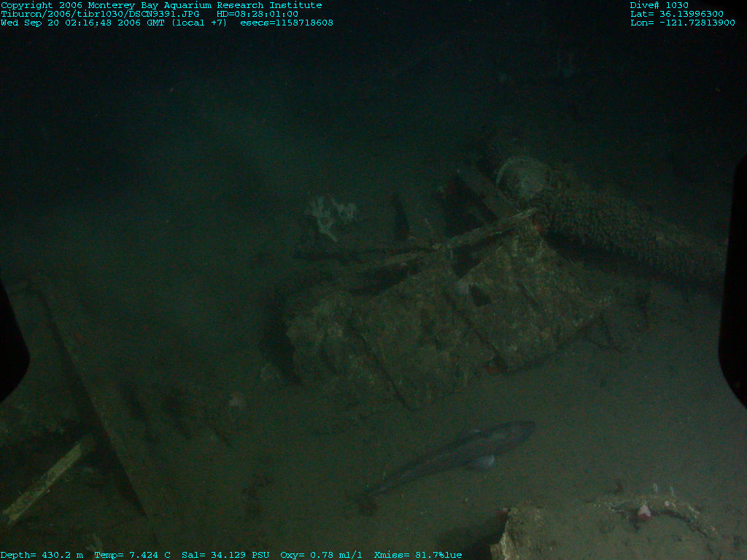Click the 'HD=08:28:01:00' timecode
Viewport: 747px width, 560px height.
pyautogui.click(x=258, y=14)
